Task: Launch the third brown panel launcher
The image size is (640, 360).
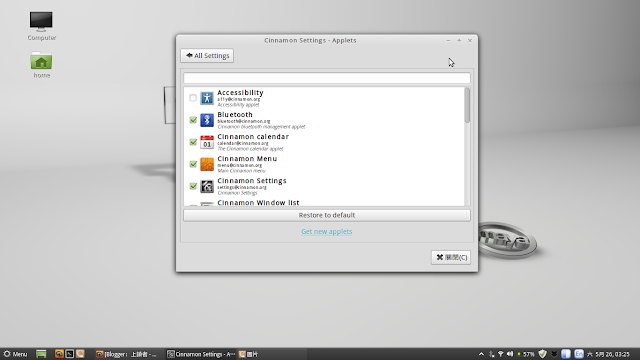Action: 80,354
